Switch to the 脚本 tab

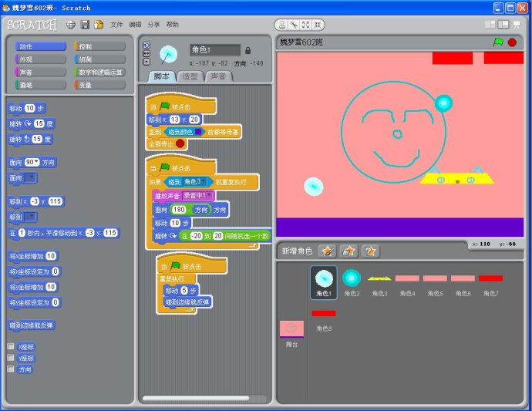pyautogui.click(x=162, y=76)
